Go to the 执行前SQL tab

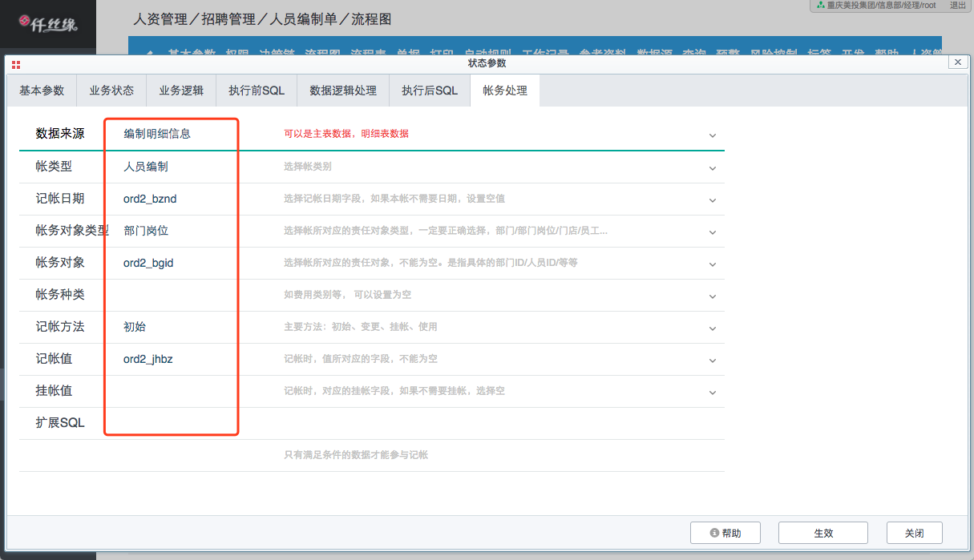tap(257, 91)
